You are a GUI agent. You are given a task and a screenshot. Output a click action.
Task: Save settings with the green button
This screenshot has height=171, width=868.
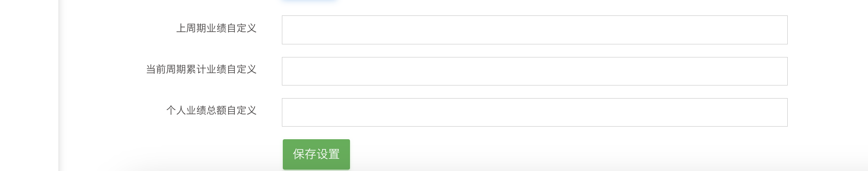click(x=316, y=154)
